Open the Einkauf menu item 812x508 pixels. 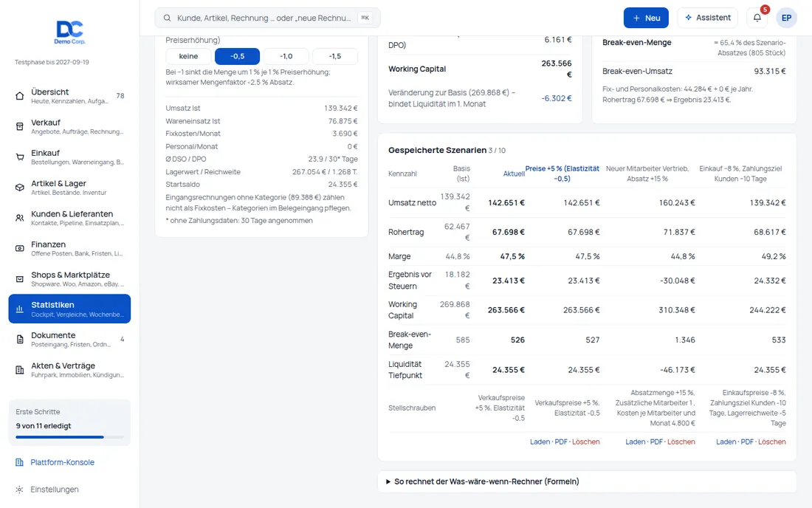tap(69, 157)
